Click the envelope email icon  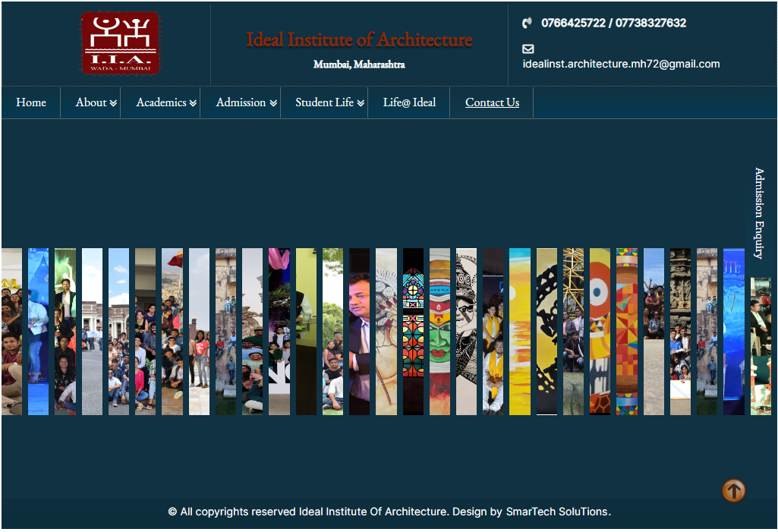point(528,49)
